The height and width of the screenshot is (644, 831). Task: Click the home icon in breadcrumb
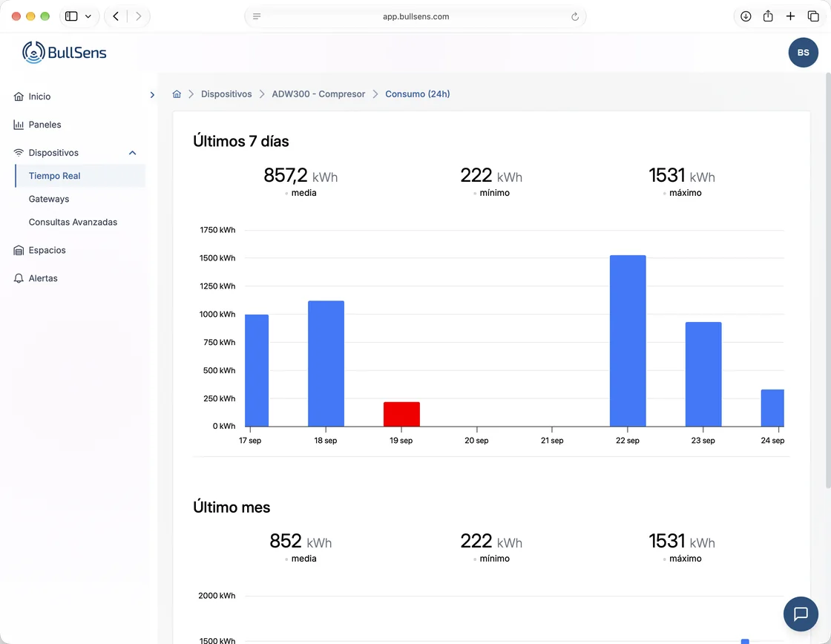click(177, 93)
